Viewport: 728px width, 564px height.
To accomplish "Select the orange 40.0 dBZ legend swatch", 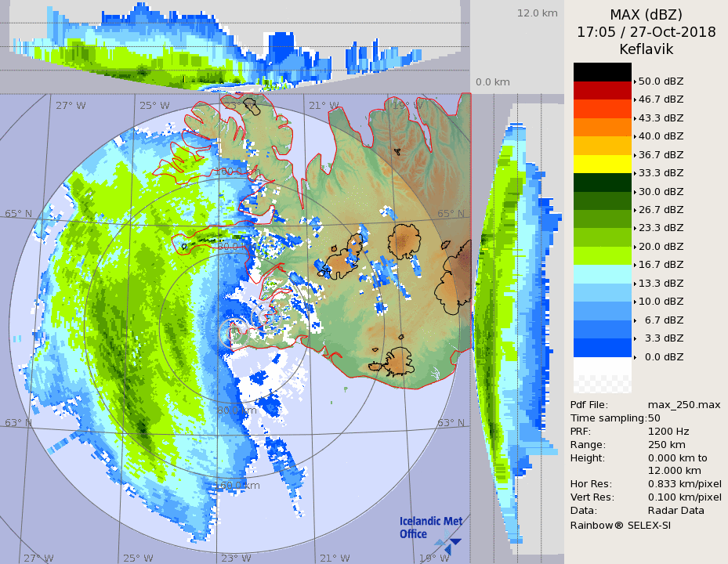I will pos(602,127).
